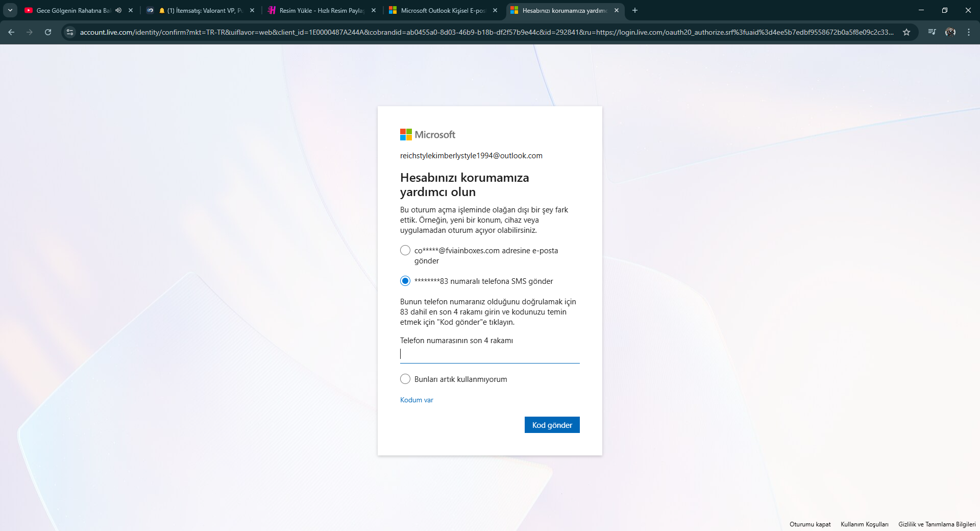Image resolution: width=980 pixels, height=531 pixels.
Task: Click the Kod gönder button
Action: point(552,425)
